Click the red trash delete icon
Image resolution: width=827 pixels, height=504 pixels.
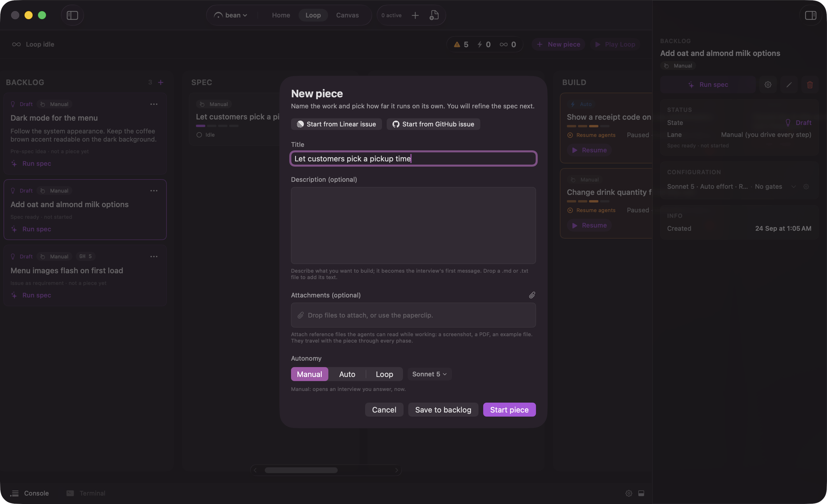point(810,84)
